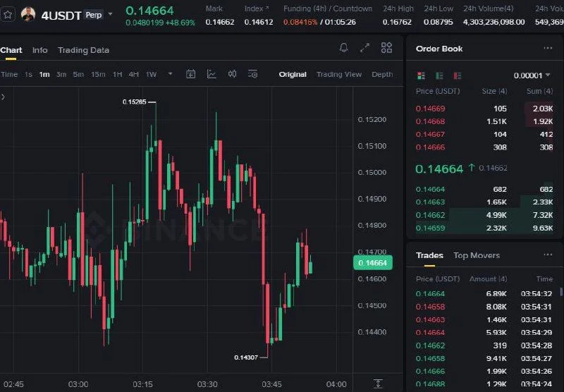Viewport: 564px width, 392px height.
Task: Open the calendar date range icon
Action: 190,74
